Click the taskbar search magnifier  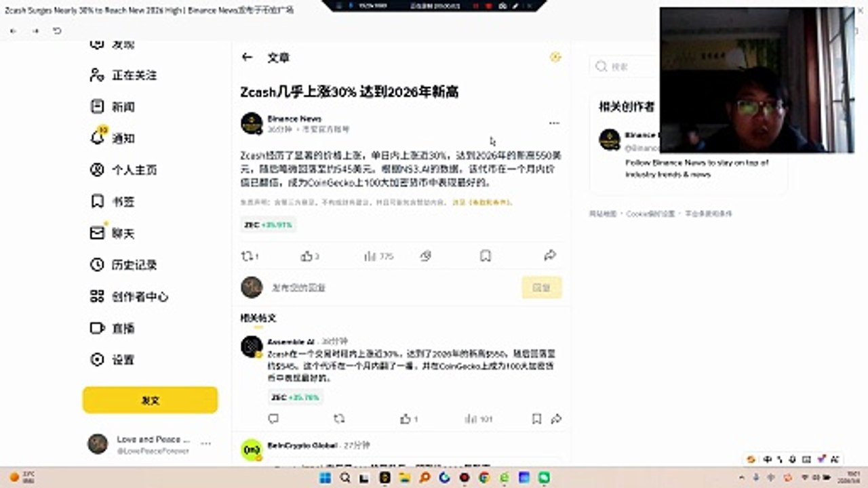pyautogui.click(x=345, y=478)
